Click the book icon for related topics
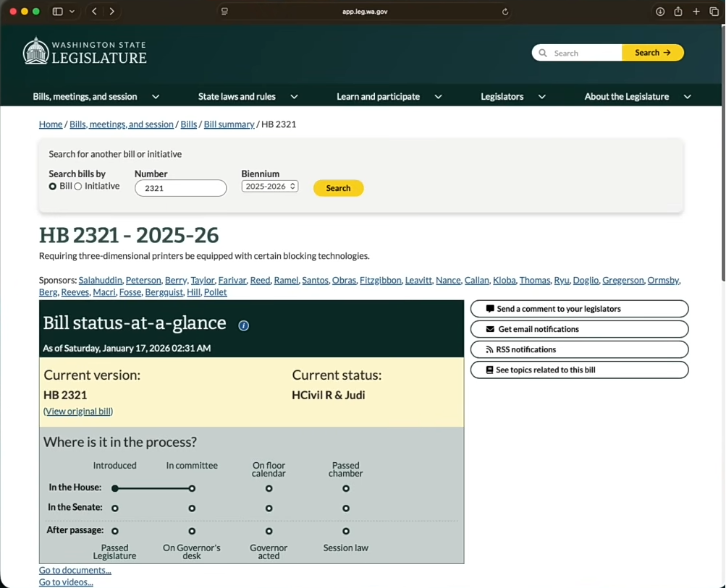The height and width of the screenshot is (588, 726). tap(489, 370)
